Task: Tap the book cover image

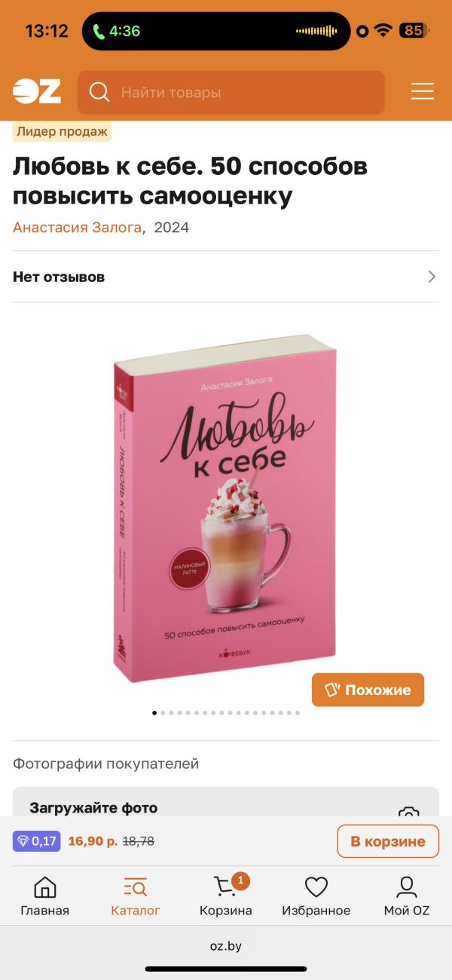Action: (x=225, y=508)
